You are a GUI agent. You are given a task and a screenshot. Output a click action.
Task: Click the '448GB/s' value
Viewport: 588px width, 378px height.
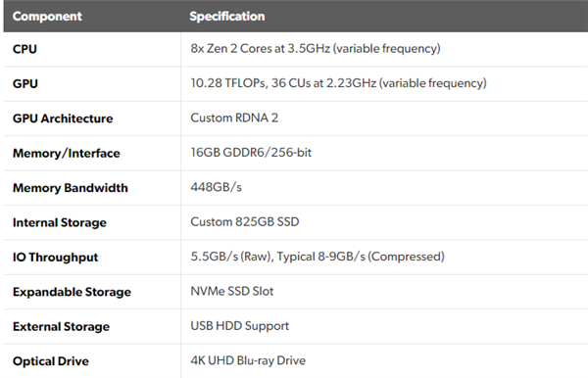click(216, 187)
